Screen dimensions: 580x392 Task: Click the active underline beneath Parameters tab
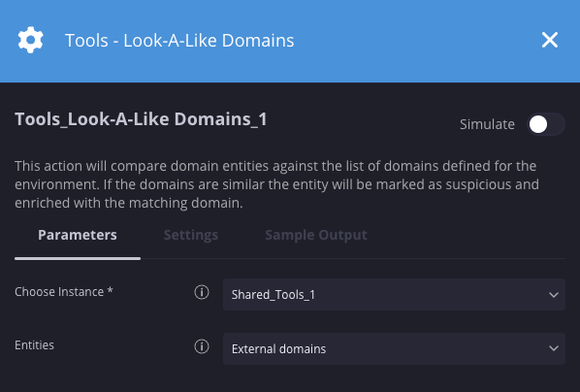point(78,258)
